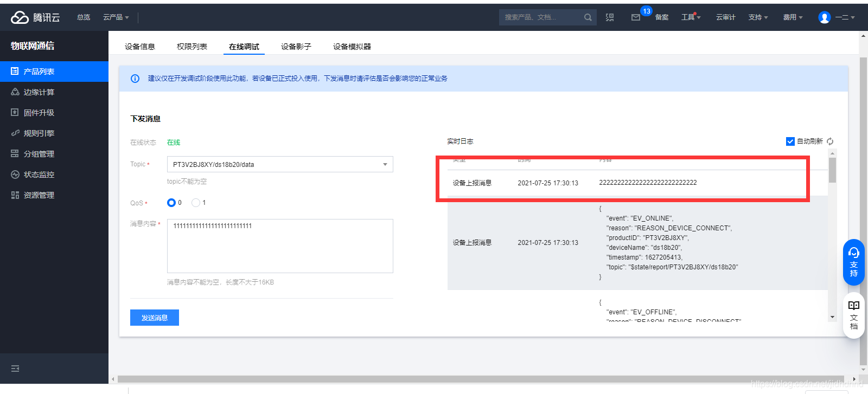Click the 资源管理 sidebar icon
The image size is (868, 394).
(15, 195)
